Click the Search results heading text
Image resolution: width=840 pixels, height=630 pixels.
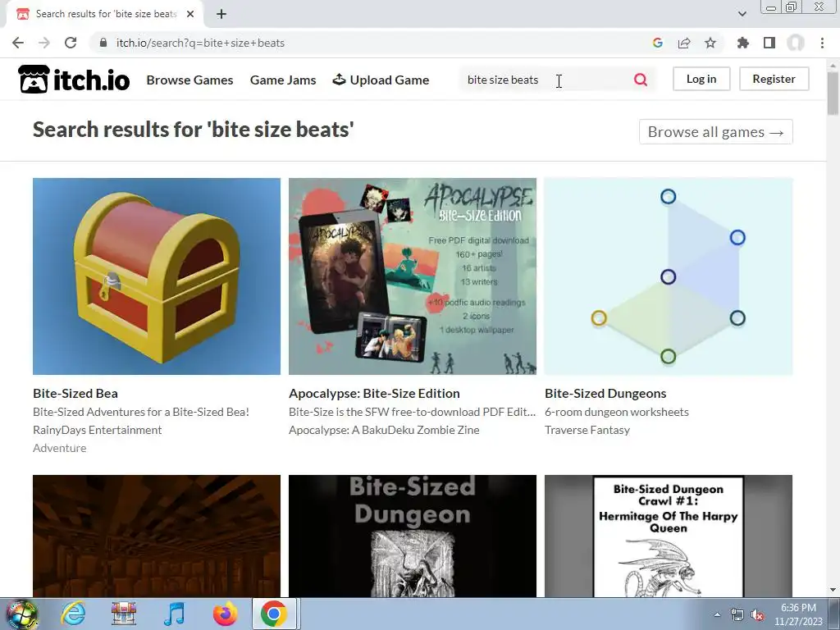(x=194, y=129)
